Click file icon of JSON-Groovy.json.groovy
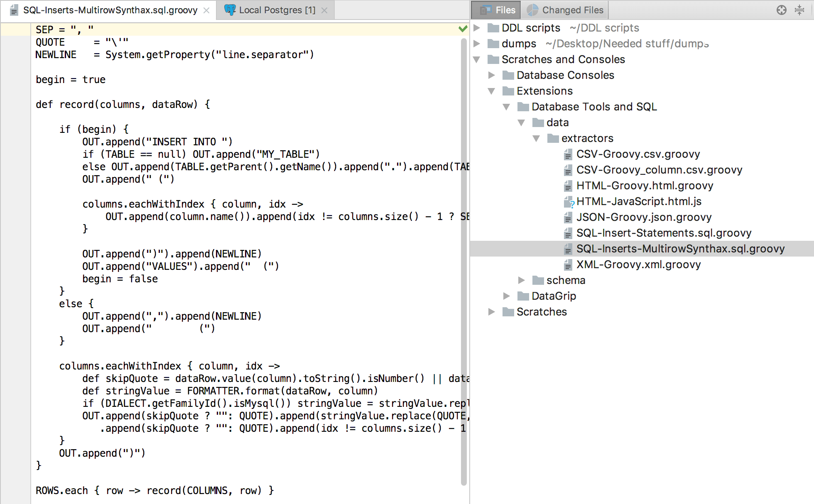The width and height of the screenshot is (814, 504). pyautogui.click(x=568, y=218)
